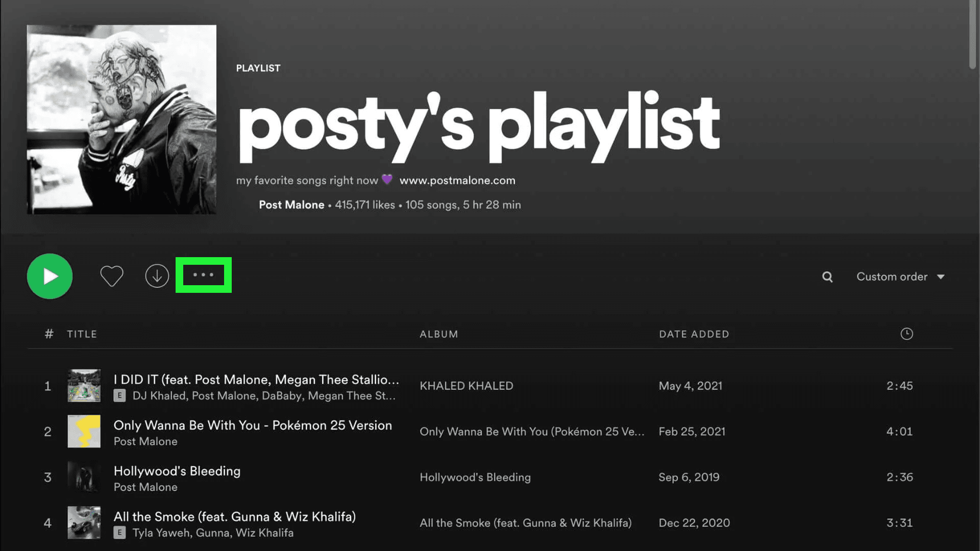
Task: Open the All the Smoke album link
Action: (525, 523)
